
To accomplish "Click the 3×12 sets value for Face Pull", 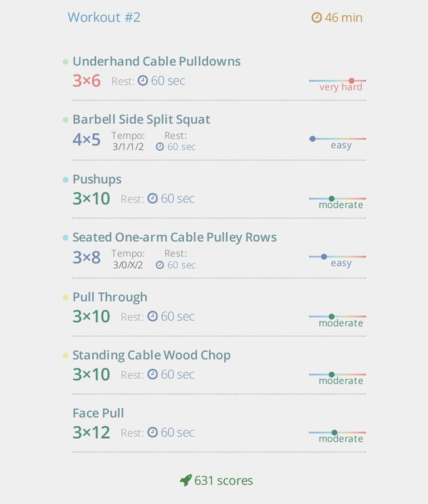I will pos(92,432).
